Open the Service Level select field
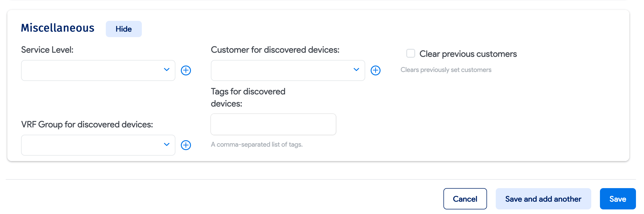 92,70
